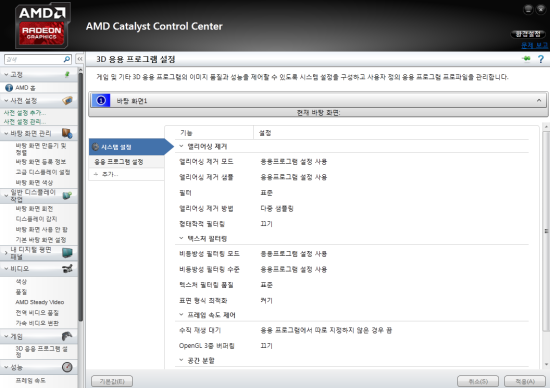The height and width of the screenshot is (388, 550).
Task: Change the 수직 재생 대기 setting value
Action: pos(326,330)
